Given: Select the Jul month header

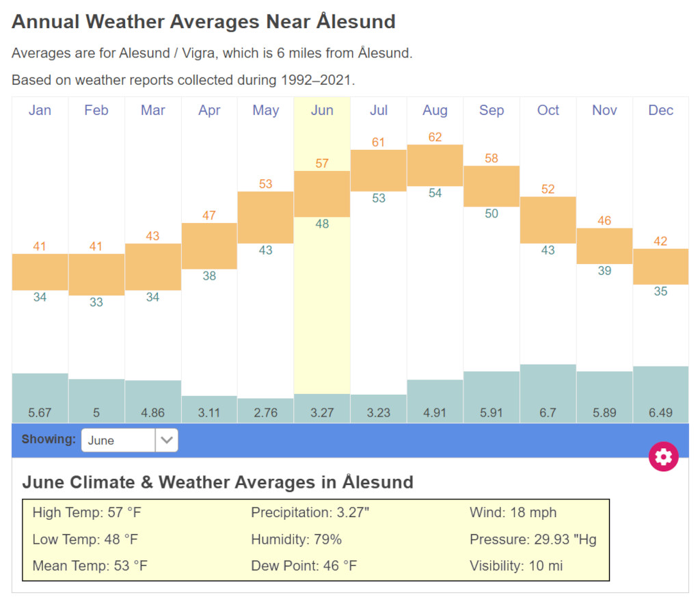Looking at the screenshot, I should 379,110.
